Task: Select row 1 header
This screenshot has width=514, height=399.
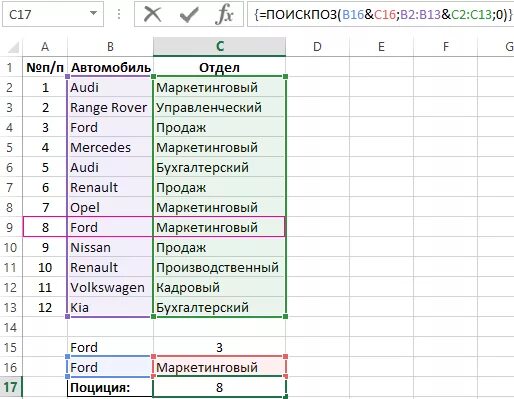Action: (x=10, y=68)
